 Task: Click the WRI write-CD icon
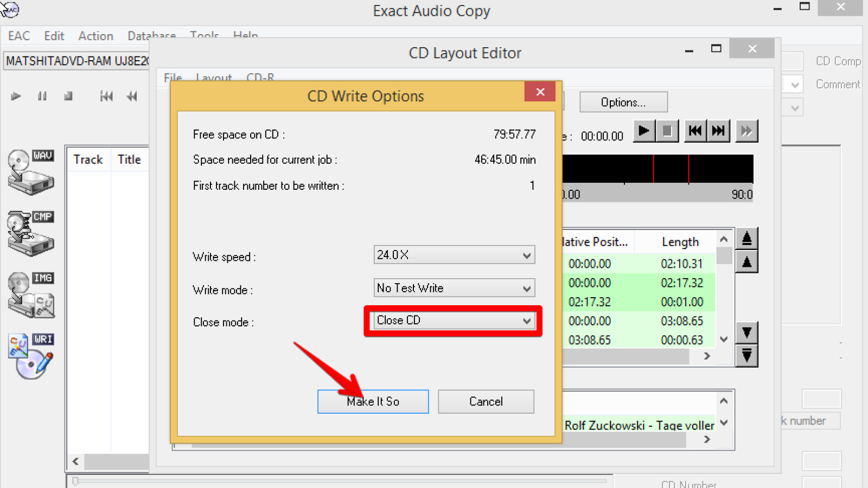31,356
